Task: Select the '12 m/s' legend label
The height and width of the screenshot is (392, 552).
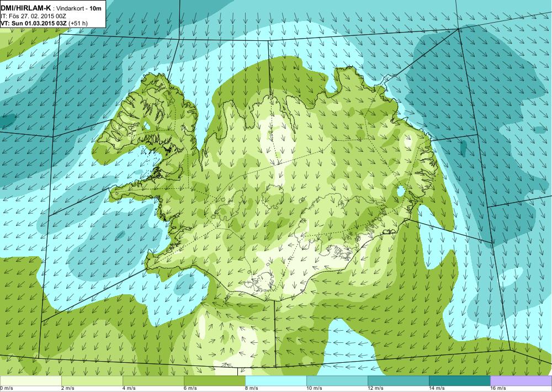Action: tap(375, 389)
